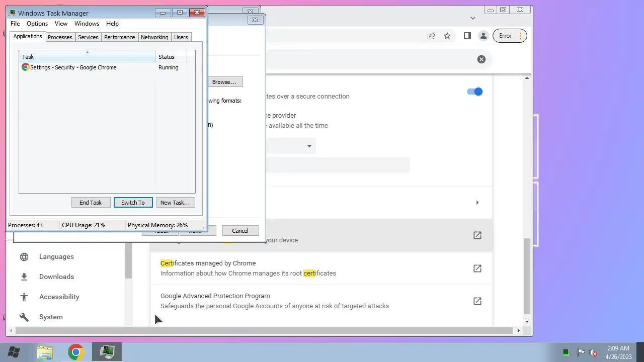Click New Task... button
The image size is (644, 362).
pos(175,203)
